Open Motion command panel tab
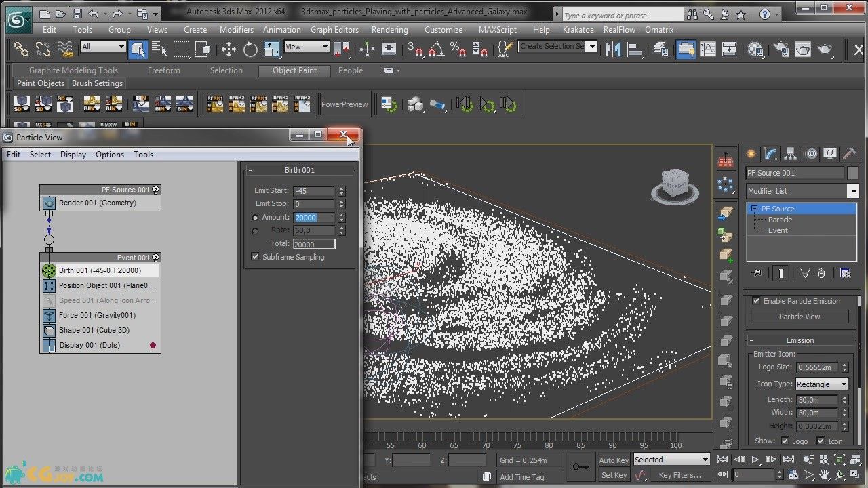The height and width of the screenshot is (488, 868). click(811, 154)
